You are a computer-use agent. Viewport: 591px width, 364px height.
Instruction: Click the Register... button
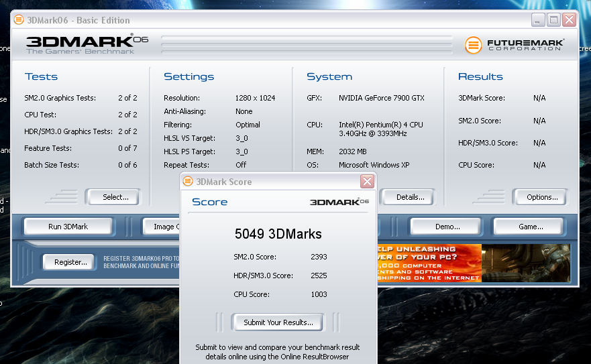click(x=68, y=262)
